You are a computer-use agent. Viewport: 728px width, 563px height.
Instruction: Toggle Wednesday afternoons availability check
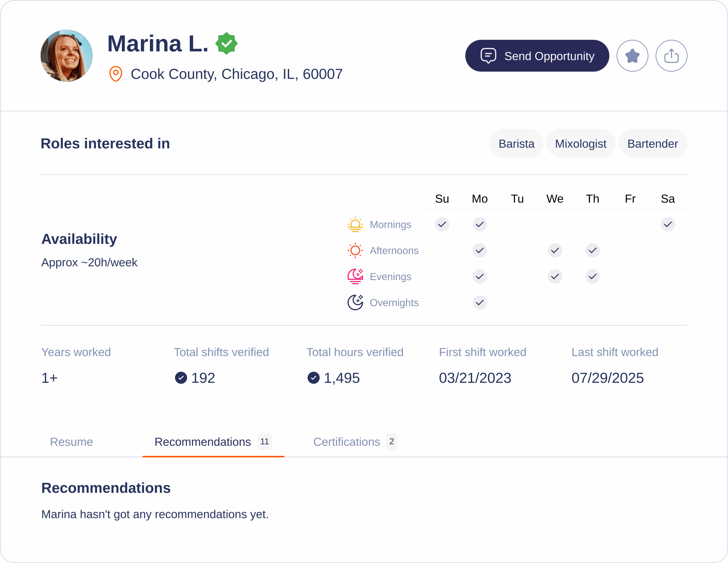tap(555, 250)
